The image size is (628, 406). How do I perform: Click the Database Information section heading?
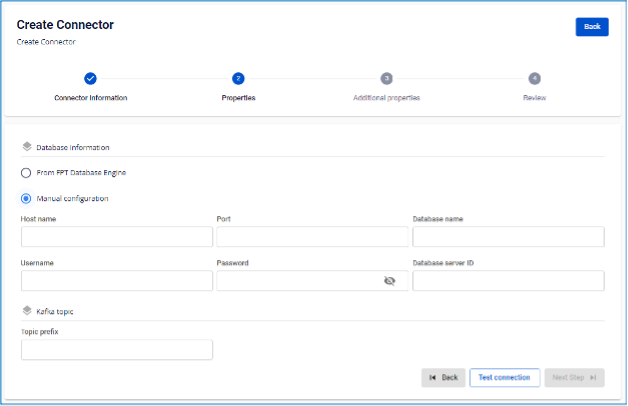click(x=73, y=147)
